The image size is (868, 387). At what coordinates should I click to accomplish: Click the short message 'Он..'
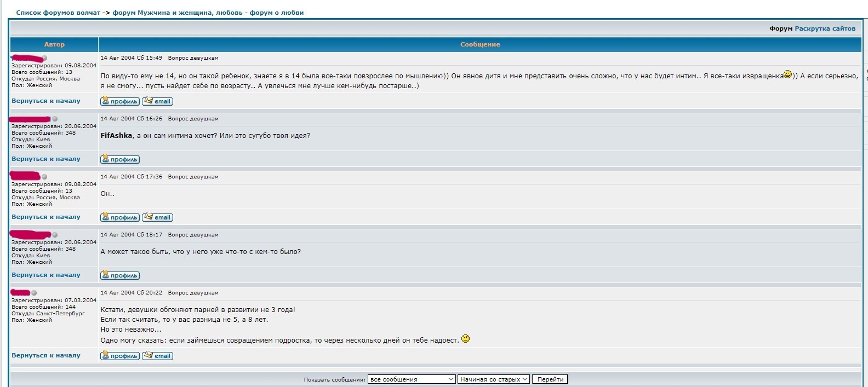pos(107,194)
